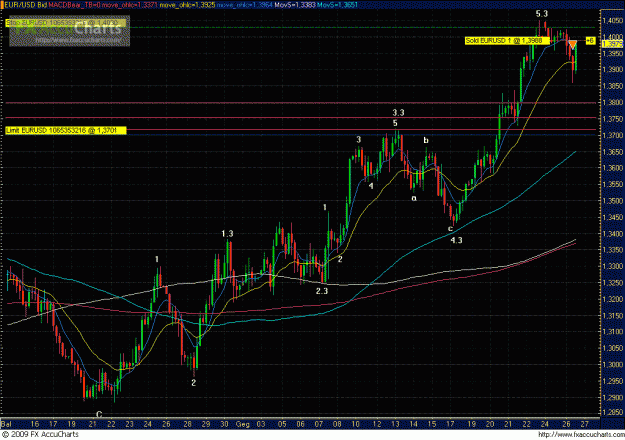The image size is (625, 440).
Task: Click the © 2009 FX AccuCharts text
Action: (x=40, y=434)
